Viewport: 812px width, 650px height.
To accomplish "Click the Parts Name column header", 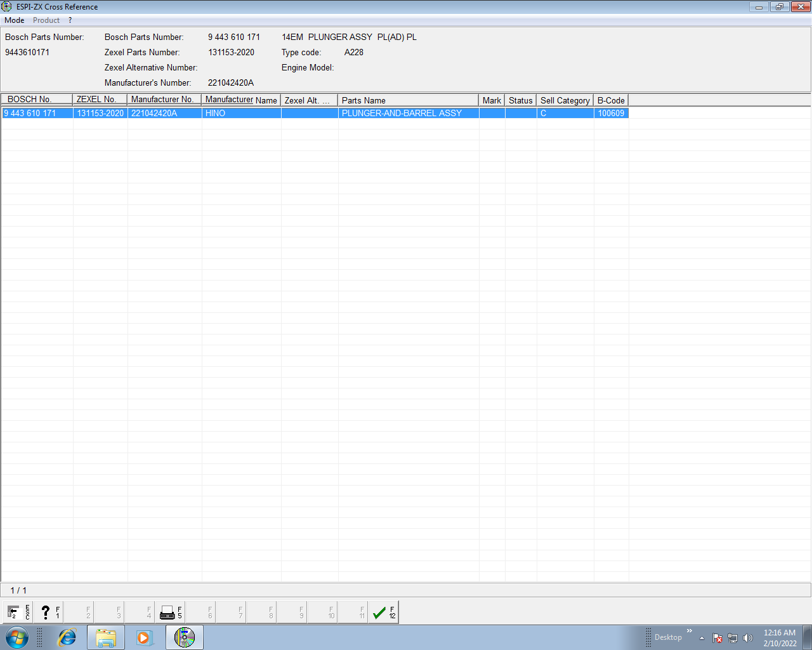I will pos(408,100).
